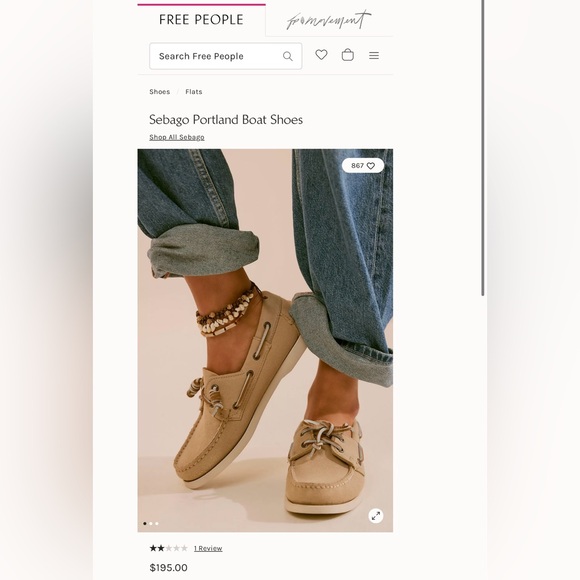Go to Flats breadcrumb
Image resolution: width=580 pixels, height=580 pixels.
(194, 92)
